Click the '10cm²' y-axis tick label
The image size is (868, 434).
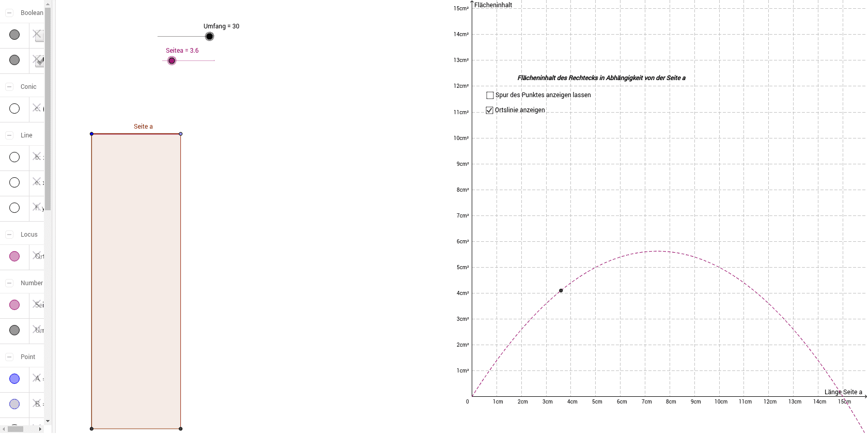pyautogui.click(x=461, y=138)
